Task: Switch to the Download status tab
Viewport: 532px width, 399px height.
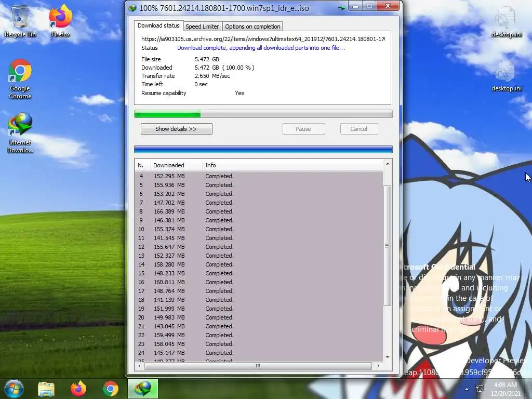Action: [x=158, y=26]
